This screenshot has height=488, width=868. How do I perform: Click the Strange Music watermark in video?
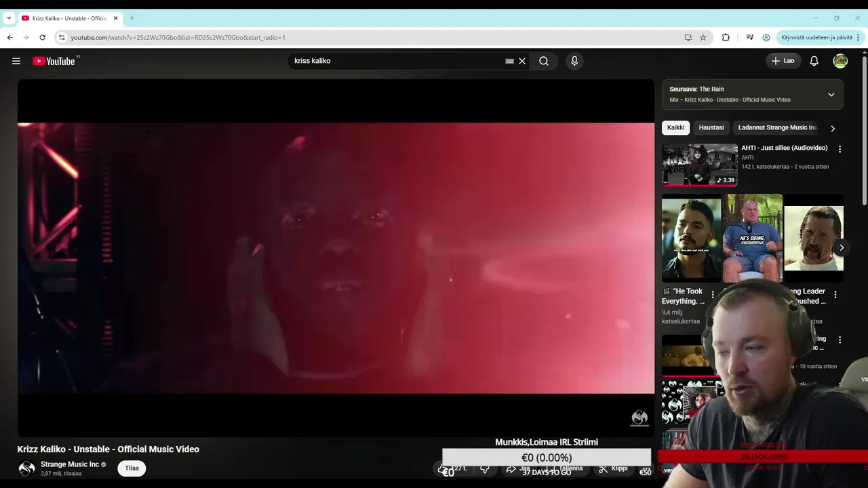coord(639,418)
